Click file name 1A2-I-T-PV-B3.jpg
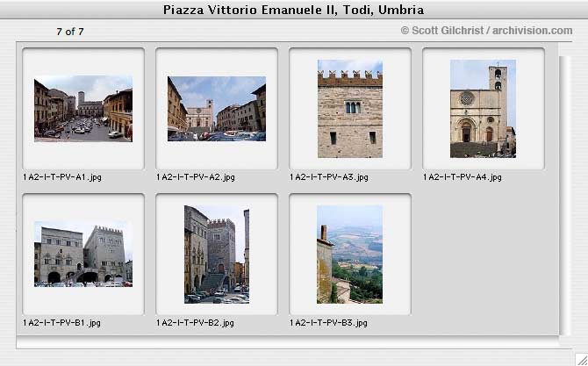The height and width of the screenshot is (366, 588). point(328,322)
